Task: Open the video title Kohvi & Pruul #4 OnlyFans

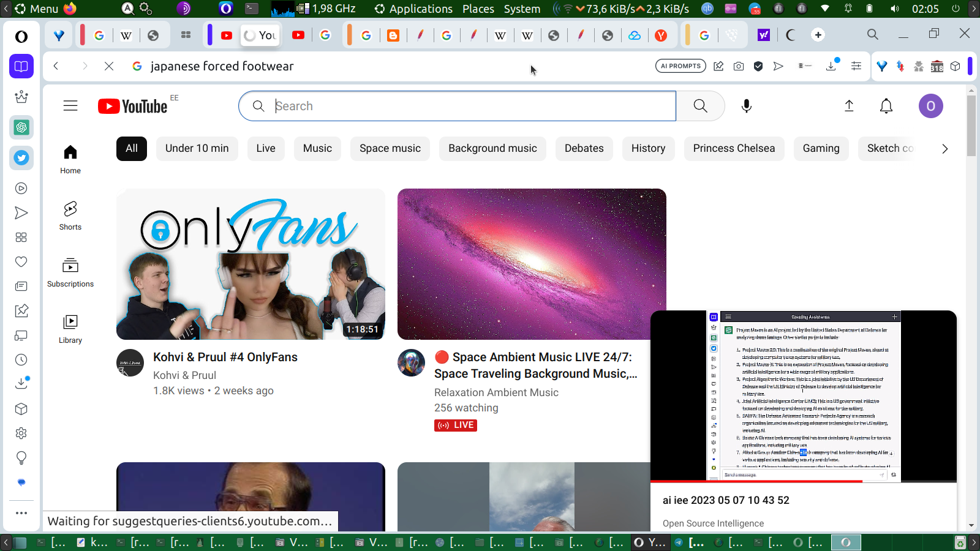Action: click(225, 357)
